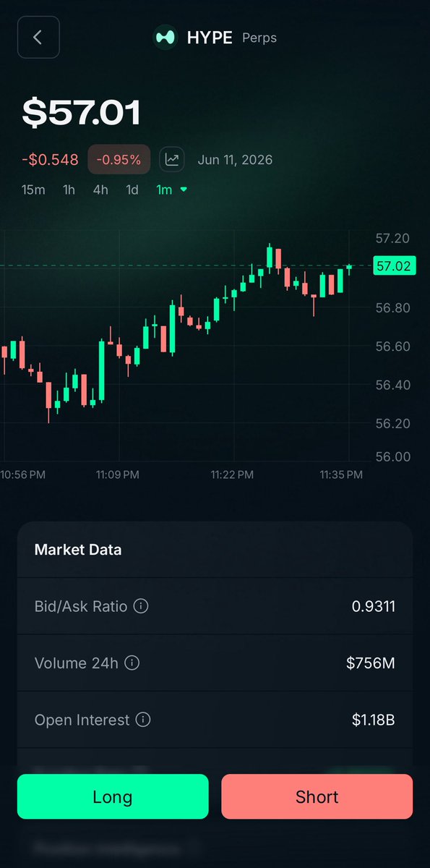Tap the $57.01 price headline
430x868 pixels.
point(81,113)
